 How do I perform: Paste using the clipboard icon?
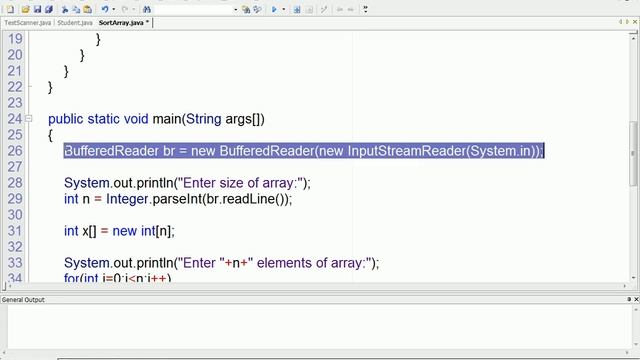click(x=87, y=9)
